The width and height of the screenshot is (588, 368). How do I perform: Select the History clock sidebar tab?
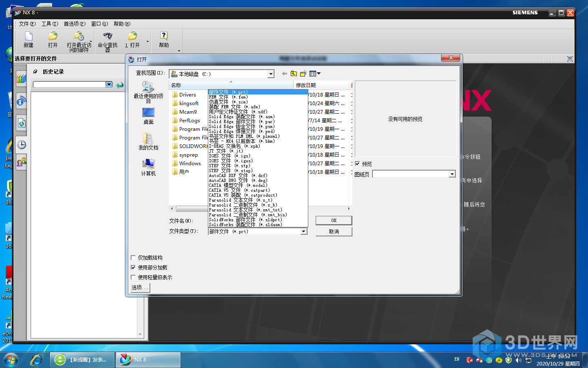click(x=21, y=145)
